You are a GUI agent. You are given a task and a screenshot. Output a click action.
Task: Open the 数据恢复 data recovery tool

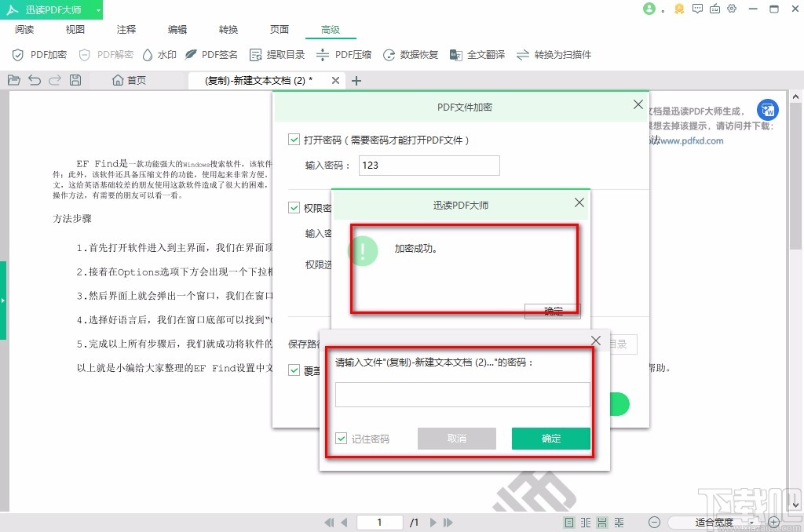411,55
